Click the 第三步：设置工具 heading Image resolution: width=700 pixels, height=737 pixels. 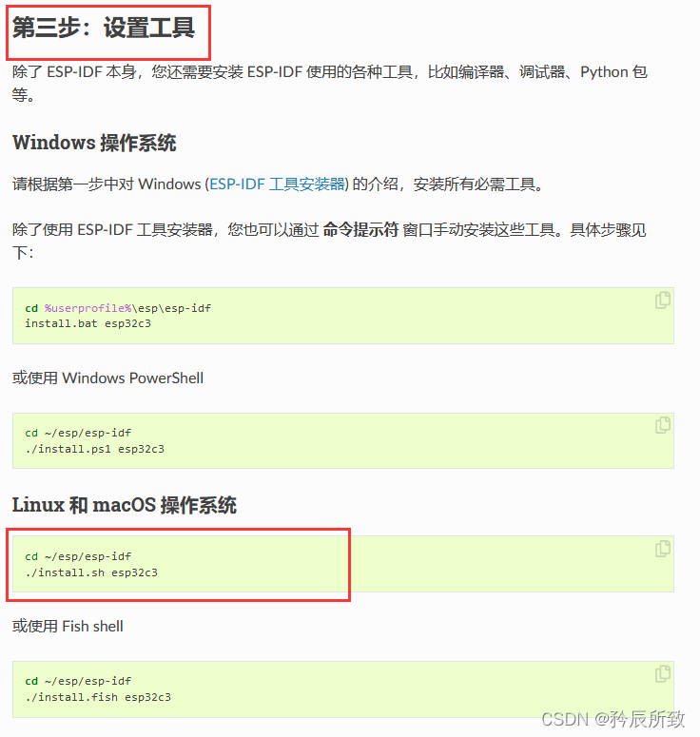pos(104,28)
